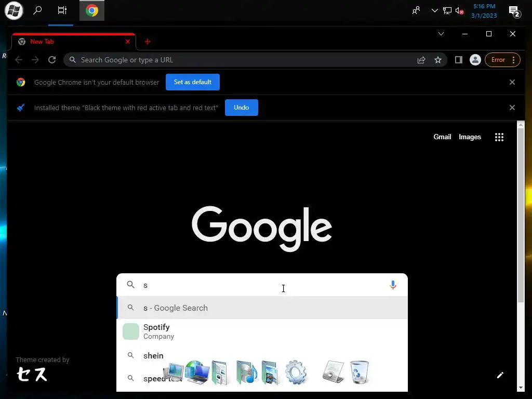Open the gear settings dock icon
The width and height of the screenshot is (532, 399).
[296, 372]
